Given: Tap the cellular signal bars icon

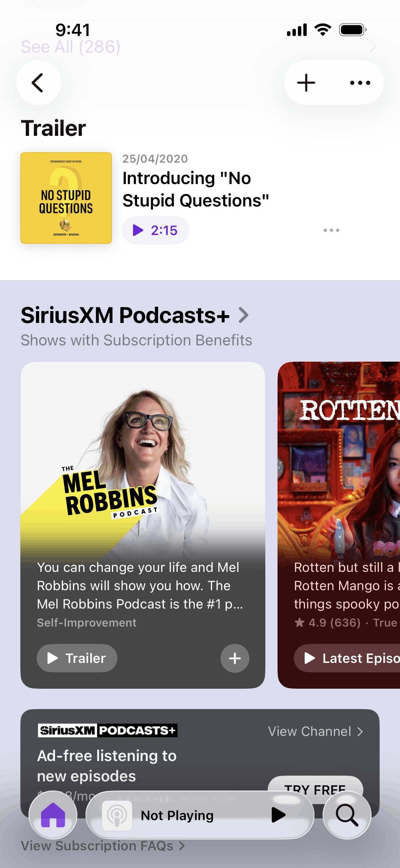Looking at the screenshot, I should pyautogui.click(x=297, y=30).
